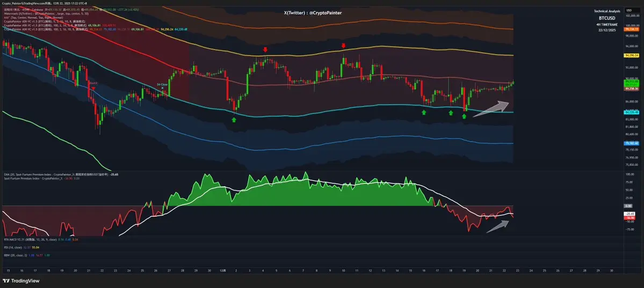Click the 96,000.00 tick on price axis
644x288 pixels.
(632, 46)
